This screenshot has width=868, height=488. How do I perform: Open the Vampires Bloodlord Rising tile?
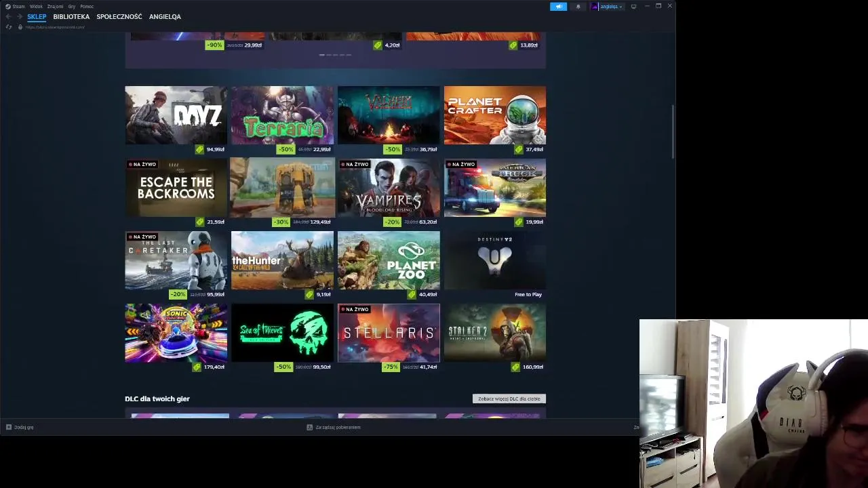(x=389, y=188)
